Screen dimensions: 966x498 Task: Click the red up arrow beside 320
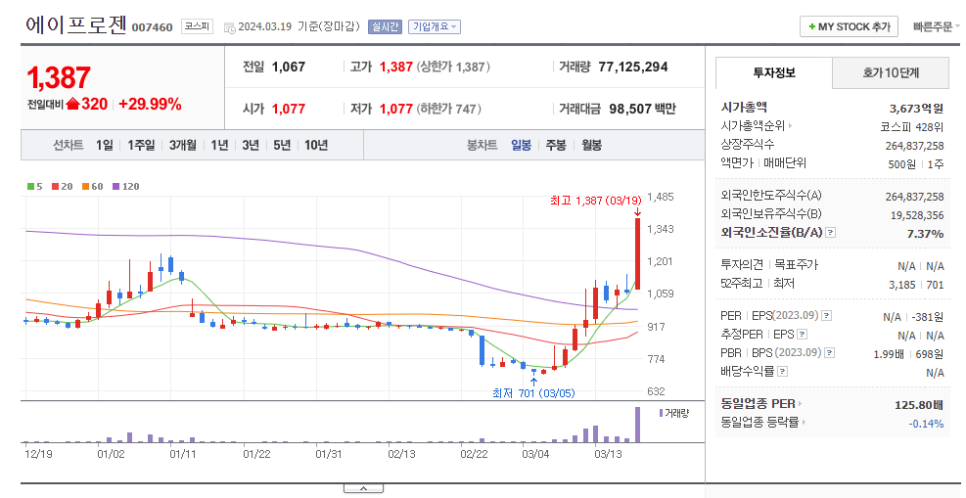[x=73, y=104]
